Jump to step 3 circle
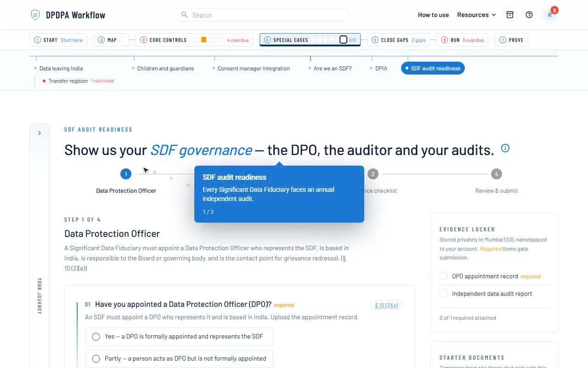The width and height of the screenshot is (588, 368). [x=373, y=174]
